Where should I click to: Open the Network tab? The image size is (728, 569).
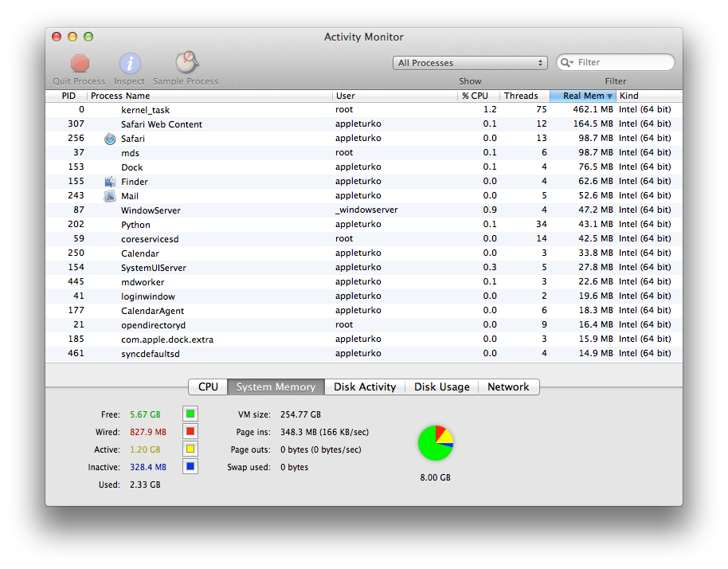point(508,387)
